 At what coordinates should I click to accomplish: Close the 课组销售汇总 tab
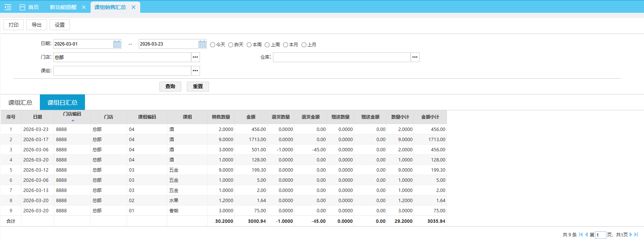[x=133, y=7]
